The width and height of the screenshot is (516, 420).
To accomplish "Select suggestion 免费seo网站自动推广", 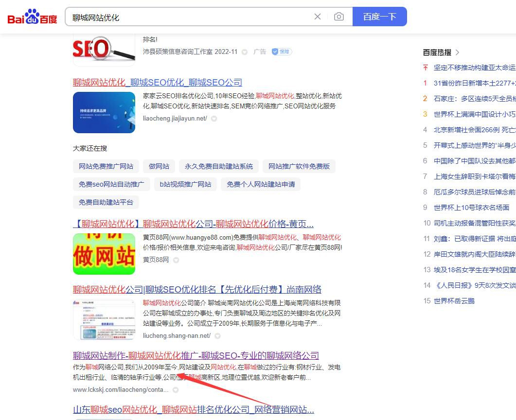I will [111, 184].
